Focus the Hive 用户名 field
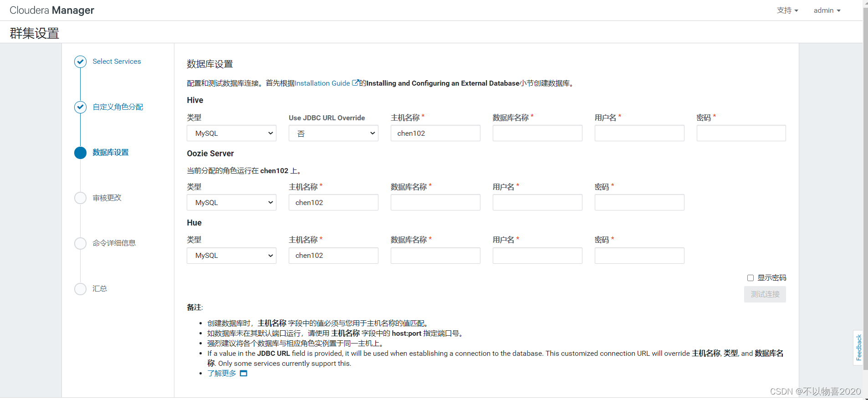The image size is (868, 400). coord(639,133)
